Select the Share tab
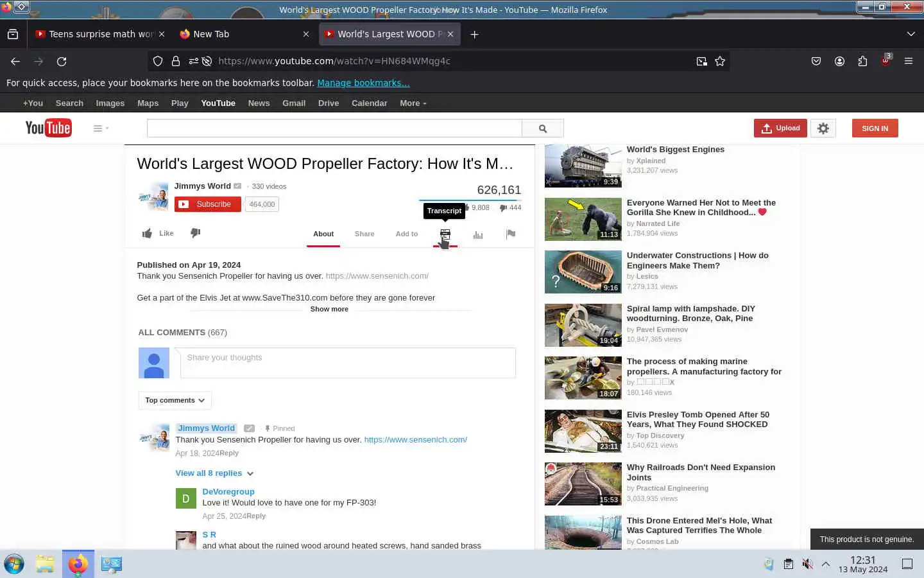This screenshot has height=578, width=924. (364, 234)
